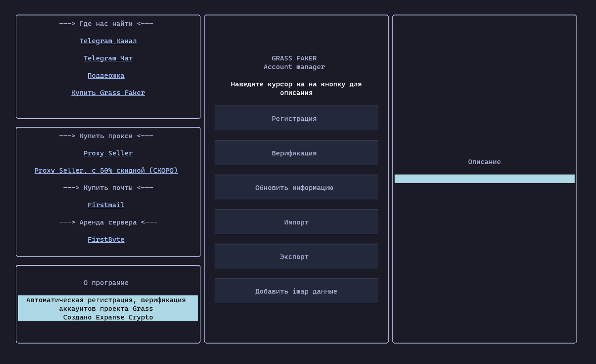The image size is (596, 364).
Task: Click the empty light-blue description field
Action: point(484,179)
